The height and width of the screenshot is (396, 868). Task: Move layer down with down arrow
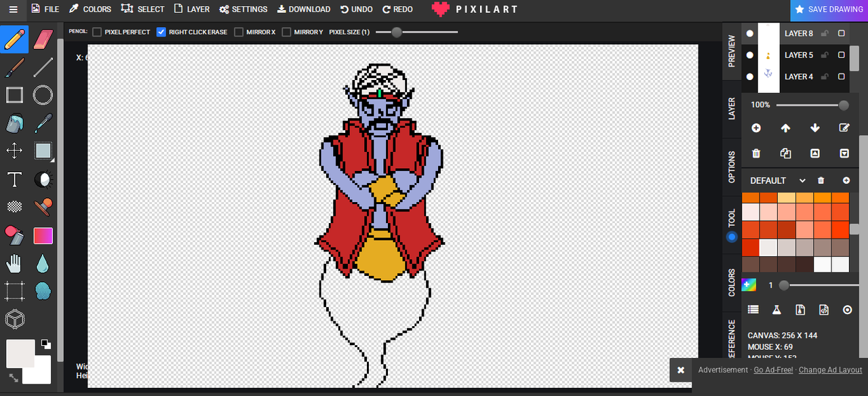(x=815, y=128)
